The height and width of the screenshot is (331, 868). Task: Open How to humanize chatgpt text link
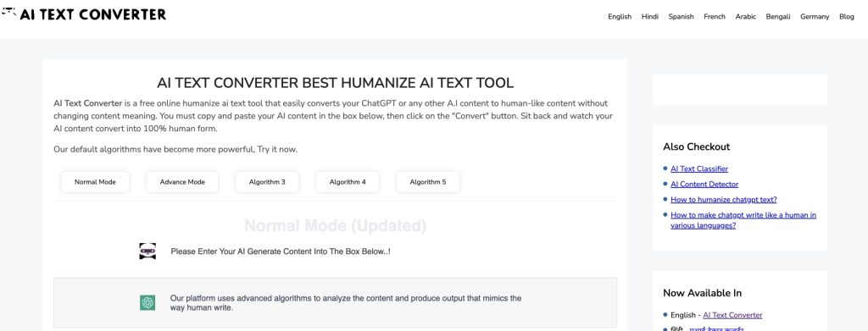tap(724, 200)
